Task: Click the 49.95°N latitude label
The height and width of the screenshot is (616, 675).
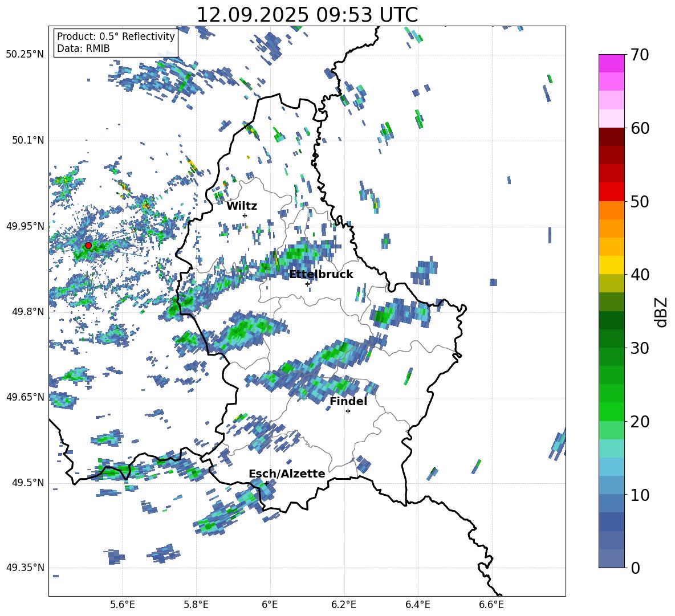Action: coord(25,226)
